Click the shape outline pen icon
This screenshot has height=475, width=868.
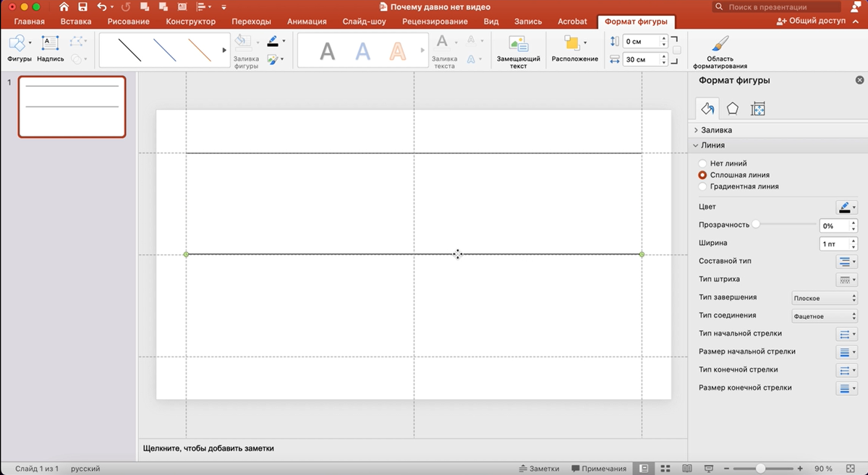coord(273,40)
